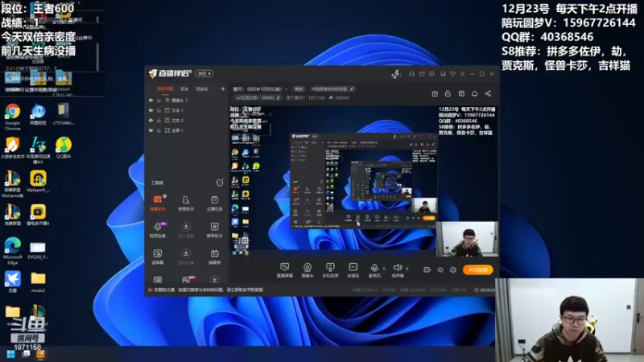The width and height of the screenshot is (644, 362).
Task: Toggle preview with the eye icon in the bottom bar
Action: [x=440, y=269]
